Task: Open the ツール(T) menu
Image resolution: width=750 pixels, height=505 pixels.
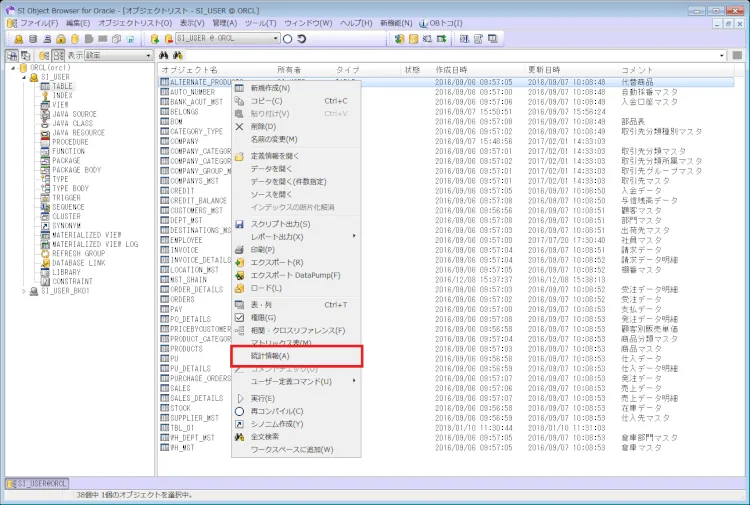Action: coord(261,23)
